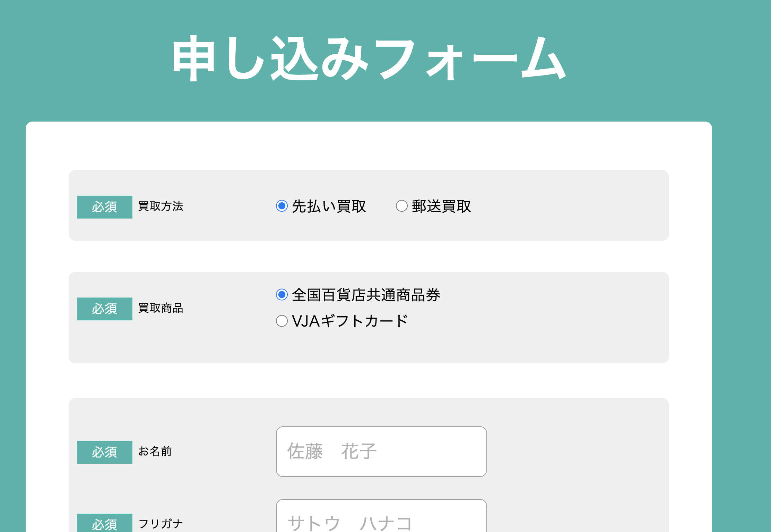Click the 全国百貨店共通商品券 label text
The height and width of the screenshot is (532, 771).
click(366, 295)
